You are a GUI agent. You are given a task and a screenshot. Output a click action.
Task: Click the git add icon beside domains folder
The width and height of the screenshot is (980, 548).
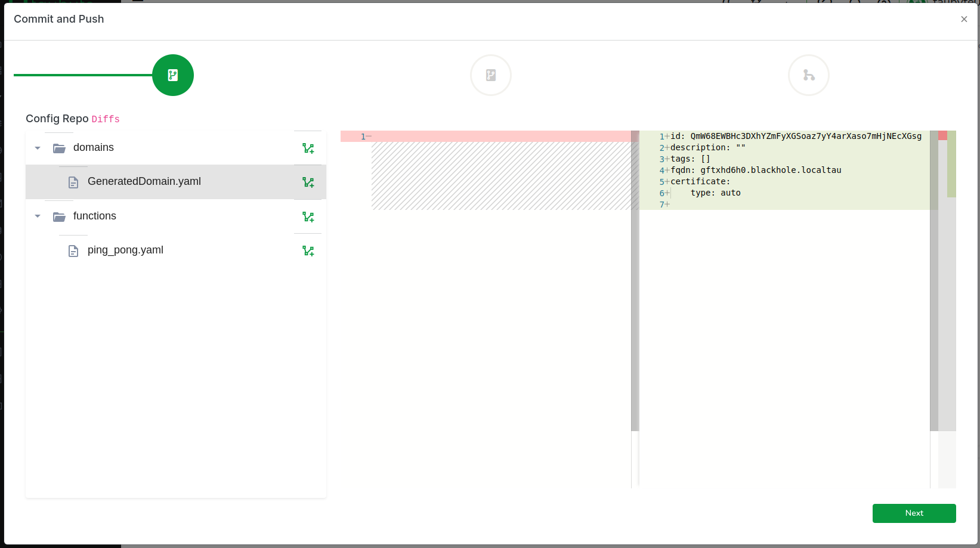pyautogui.click(x=308, y=148)
